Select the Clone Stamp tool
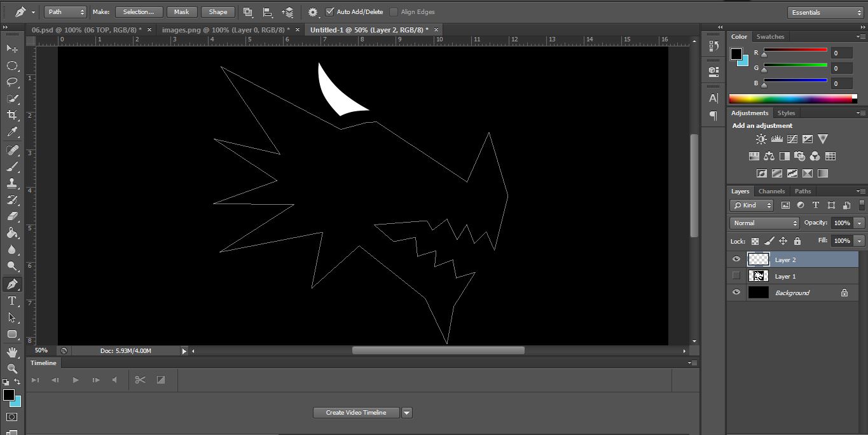Screen dimensions: 868x435 12,183
